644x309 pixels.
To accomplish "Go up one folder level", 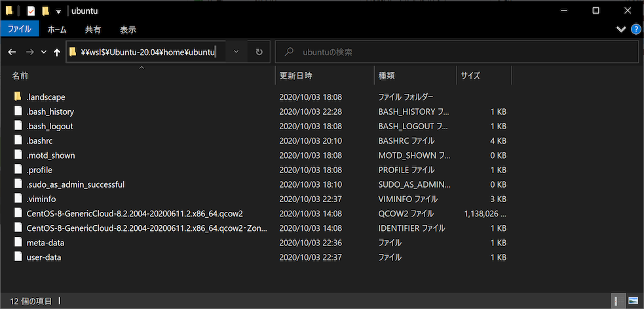I will point(57,52).
